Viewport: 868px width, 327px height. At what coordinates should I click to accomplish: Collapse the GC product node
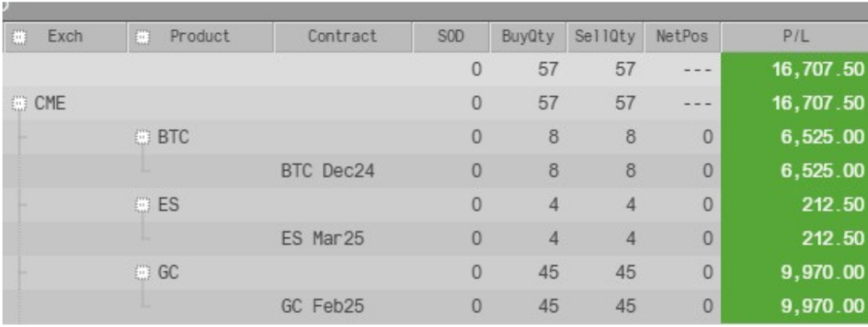point(142,273)
